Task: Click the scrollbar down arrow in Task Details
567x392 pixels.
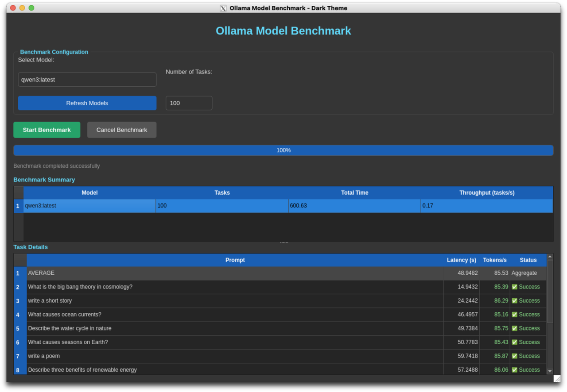Action: coord(549,371)
